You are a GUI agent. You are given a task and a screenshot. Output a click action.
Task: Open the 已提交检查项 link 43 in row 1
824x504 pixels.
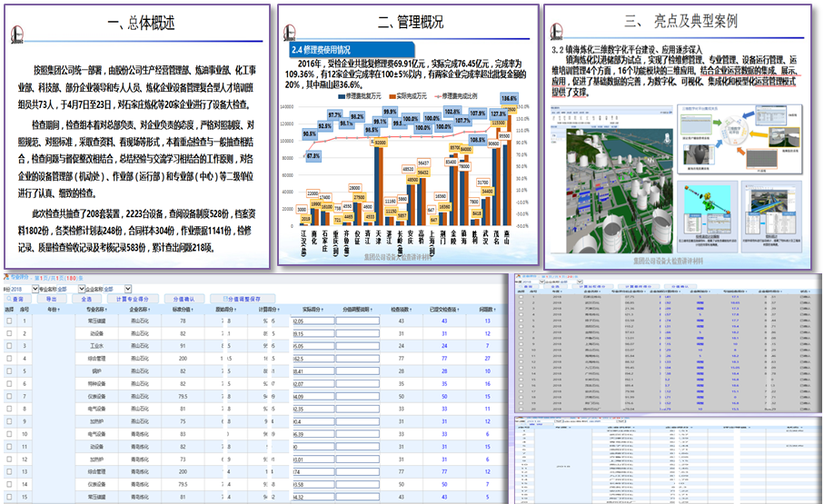(444, 321)
